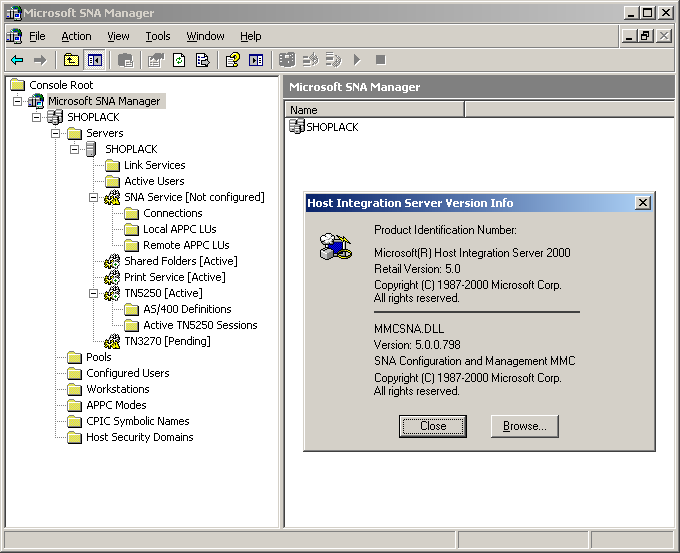Select the Workstations folder
The height and width of the screenshot is (553, 680).
[118, 389]
